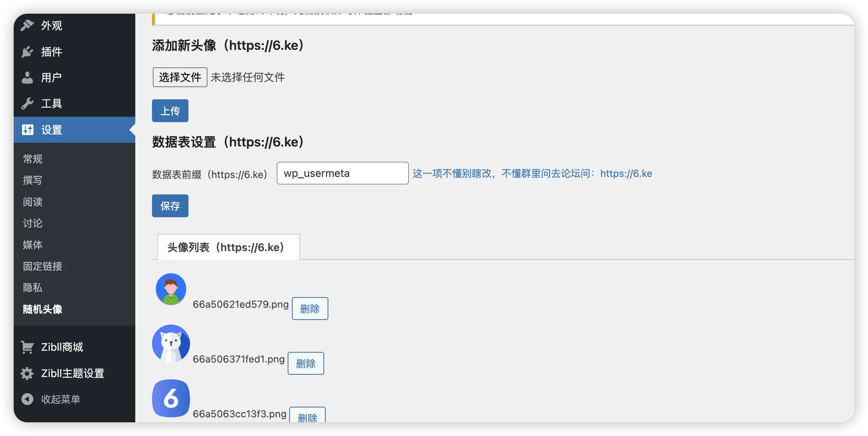Click the white cat avatar thumbnail
Screen dimensions: 868x436
click(171, 343)
